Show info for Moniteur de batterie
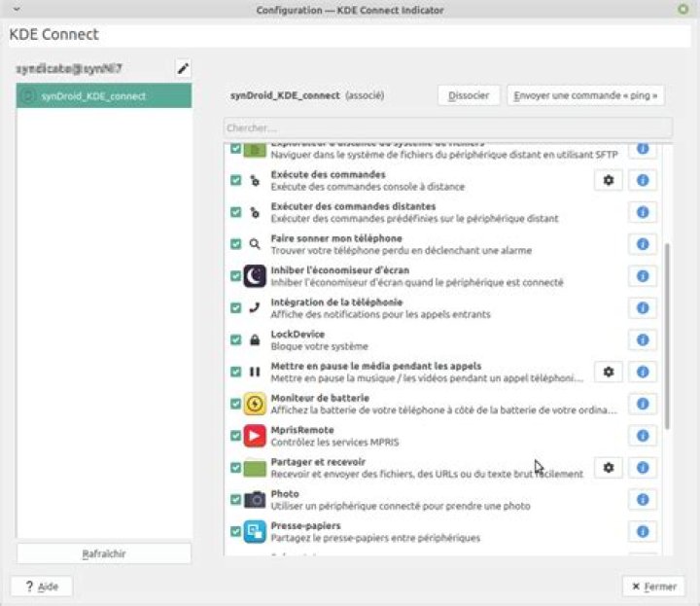This screenshot has width=700, height=606. [643, 404]
